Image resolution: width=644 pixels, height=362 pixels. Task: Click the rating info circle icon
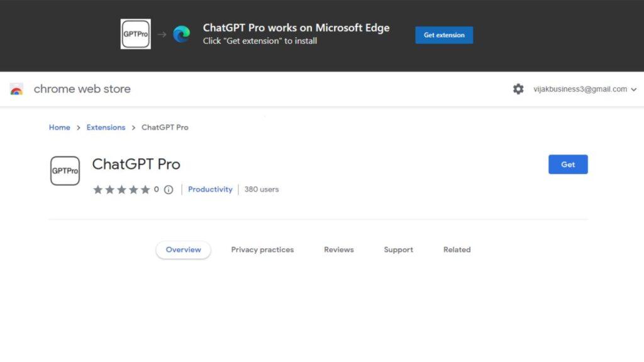pyautogui.click(x=169, y=190)
